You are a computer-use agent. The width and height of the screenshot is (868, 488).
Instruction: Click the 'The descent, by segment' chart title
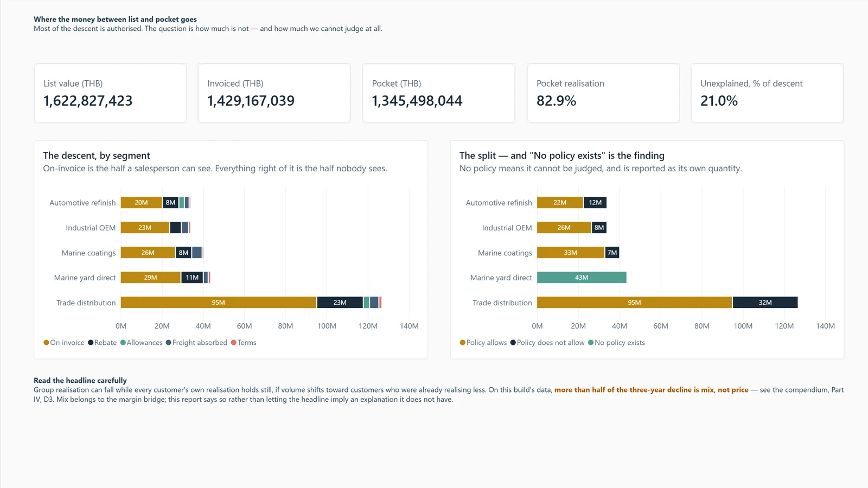(97, 156)
